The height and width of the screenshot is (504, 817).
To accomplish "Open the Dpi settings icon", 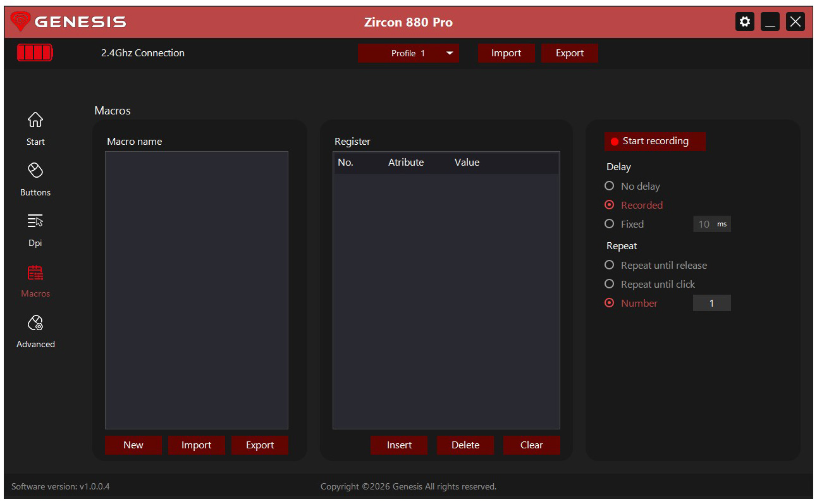I will click(35, 221).
